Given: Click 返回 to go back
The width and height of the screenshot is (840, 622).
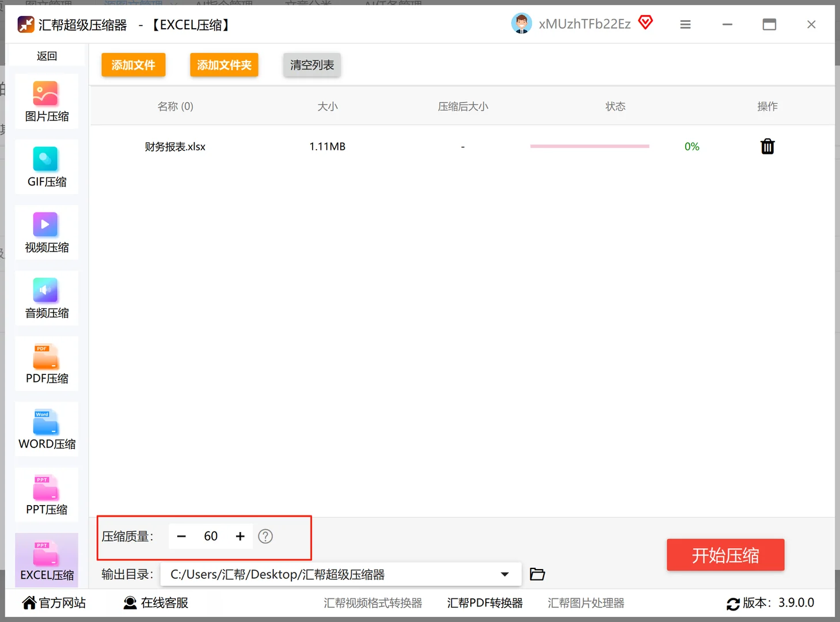Looking at the screenshot, I should [x=46, y=55].
